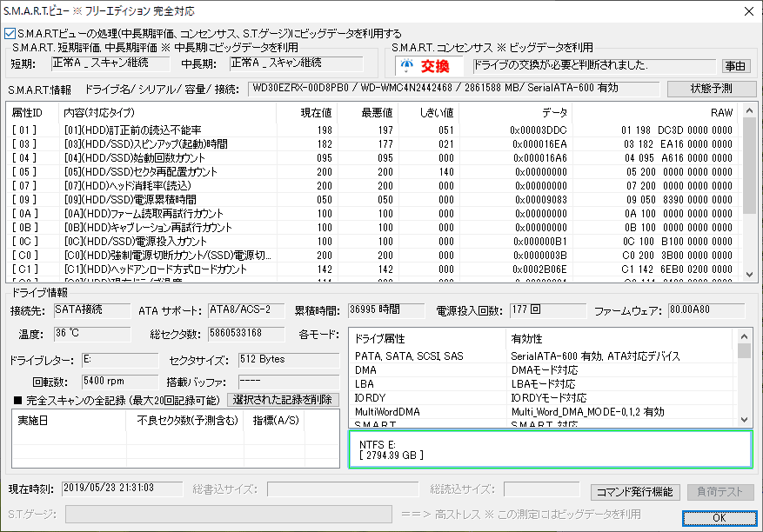
Task: Click the drive name and serial field
Action: 453,89
